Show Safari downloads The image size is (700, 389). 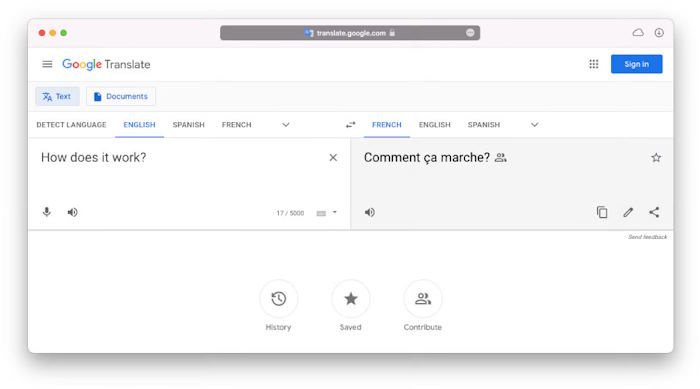pos(659,33)
